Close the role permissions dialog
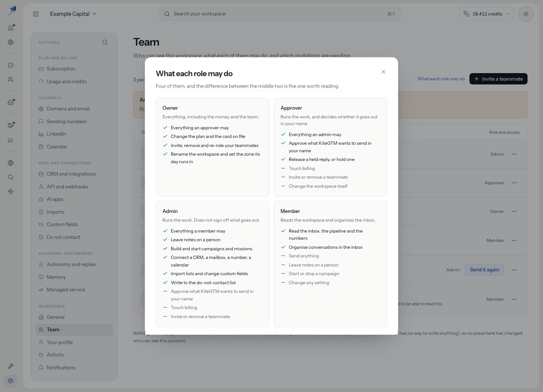This screenshot has height=392, width=543. (x=383, y=72)
